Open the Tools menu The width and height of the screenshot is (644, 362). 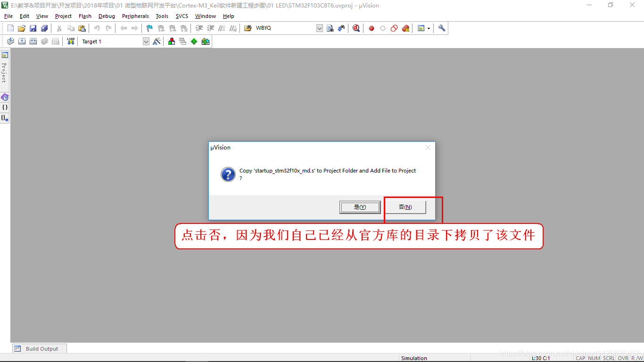[x=162, y=16]
